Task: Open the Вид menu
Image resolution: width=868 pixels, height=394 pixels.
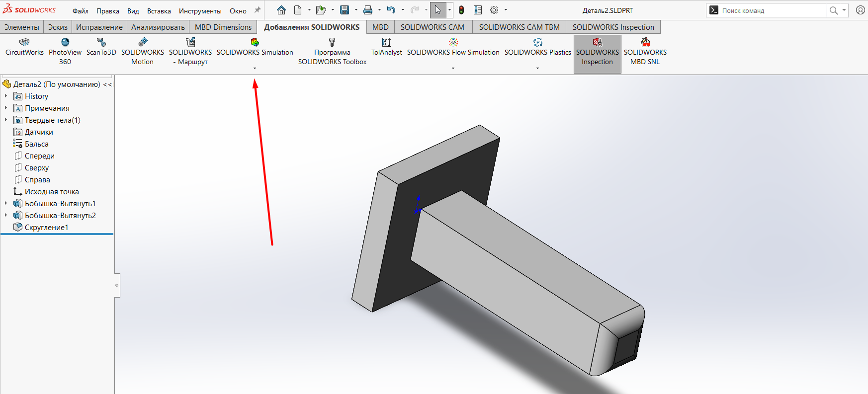Action: pos(133,11)
